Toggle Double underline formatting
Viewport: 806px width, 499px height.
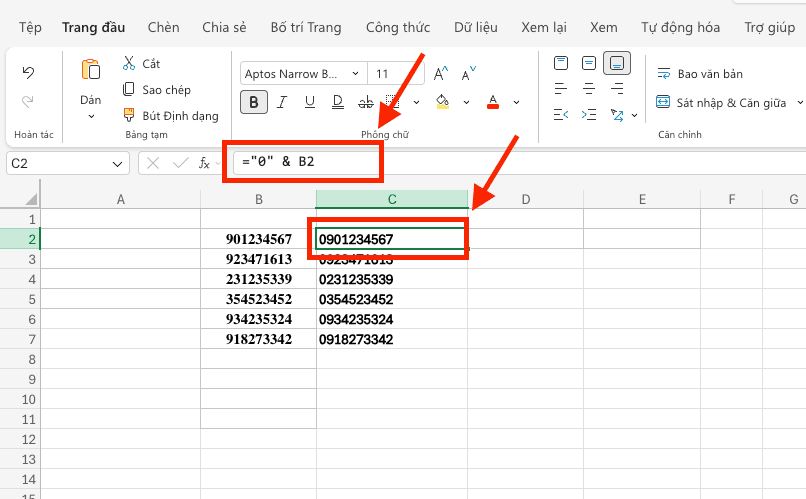tap(338, 102)
